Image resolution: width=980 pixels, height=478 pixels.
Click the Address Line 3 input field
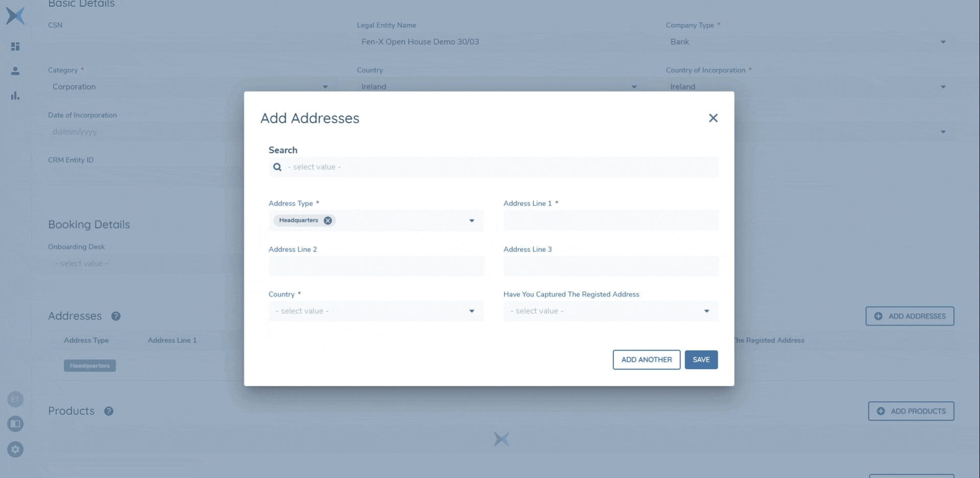[610, 266]
